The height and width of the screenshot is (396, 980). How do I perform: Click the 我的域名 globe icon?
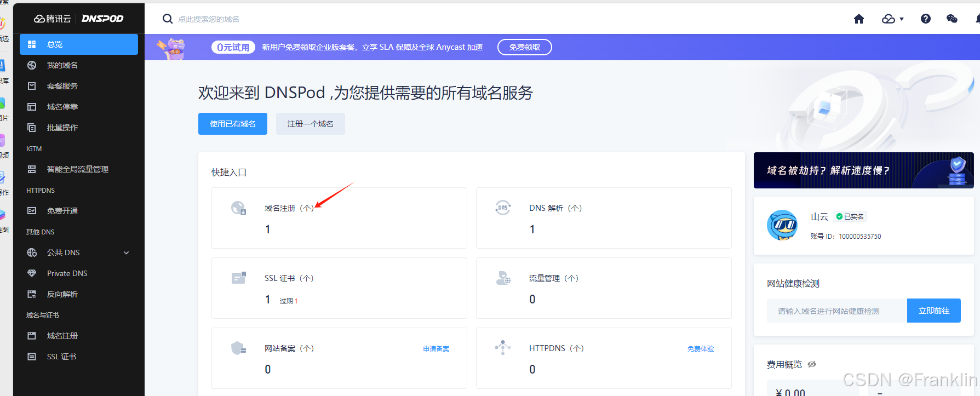coord(32,65)
